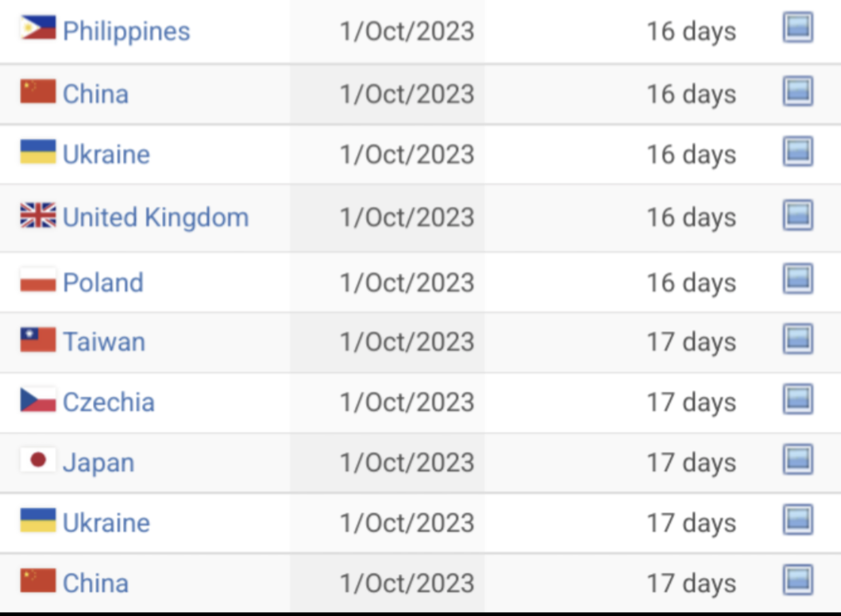Click the Taiwan flag icon
The image size is (841, 616).
tap(37, 340)
